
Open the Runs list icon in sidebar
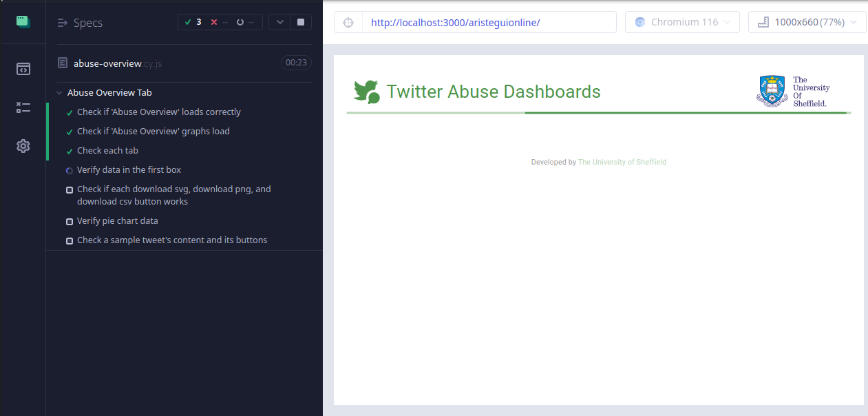[x=23, y=107]
